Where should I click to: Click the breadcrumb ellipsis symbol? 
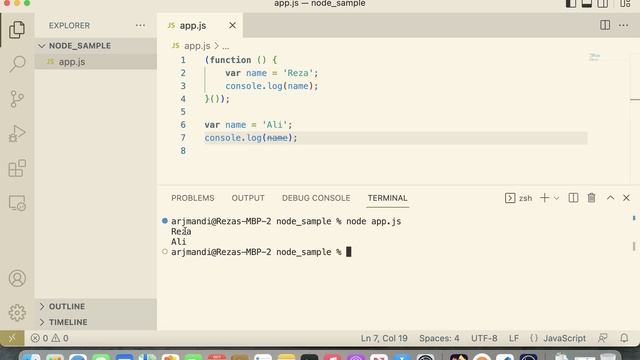tap(226, 46)
